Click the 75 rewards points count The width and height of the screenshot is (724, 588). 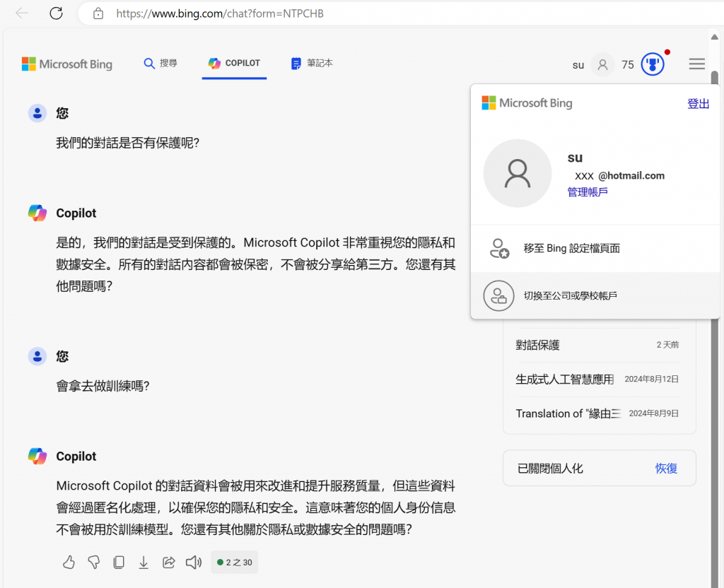(628, 64)
